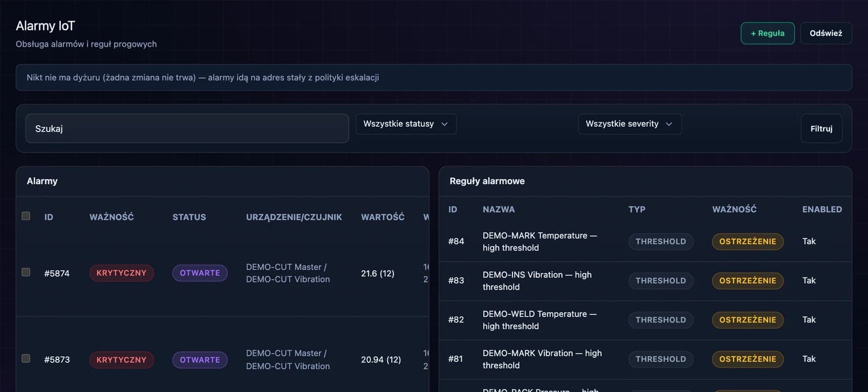Click the TYP column header in rules table

point(637,209)
